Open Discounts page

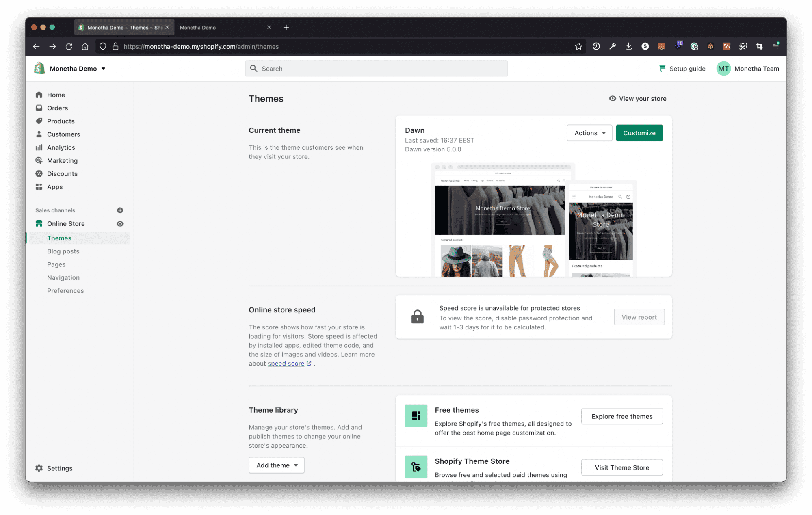(x=62, y=173)
